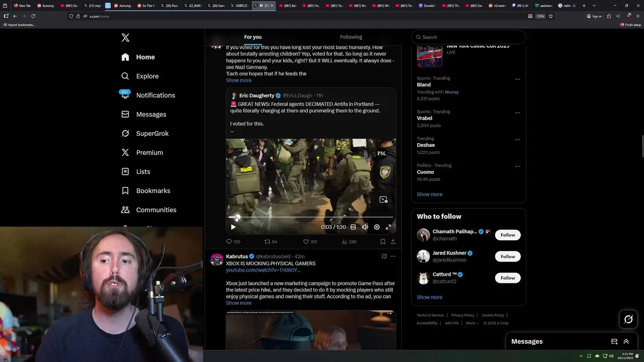
Task: Play the Portland video
Action: coord(233,227)
